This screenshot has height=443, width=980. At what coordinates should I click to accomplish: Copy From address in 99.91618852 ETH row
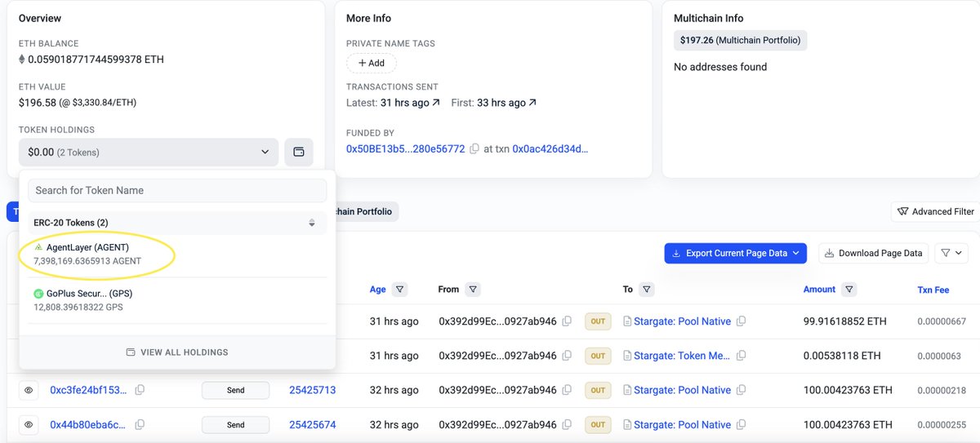567,321
